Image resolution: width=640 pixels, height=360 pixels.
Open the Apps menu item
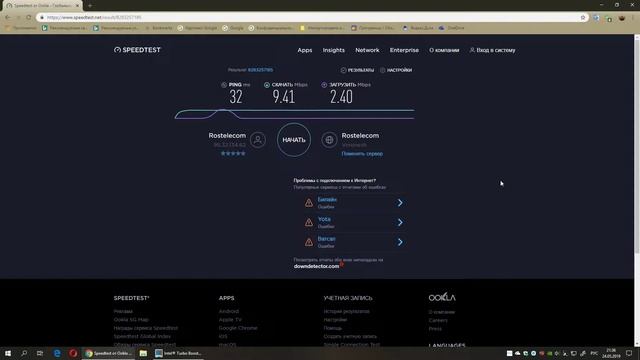(304, 50)
